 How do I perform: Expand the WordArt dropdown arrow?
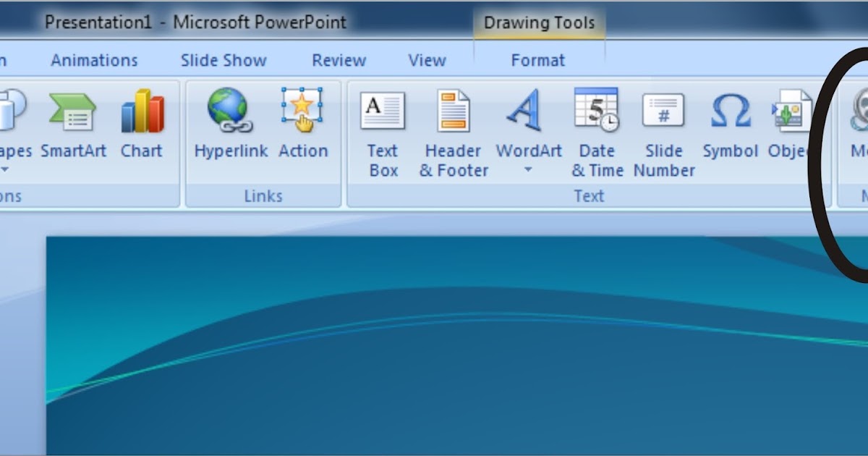click(528, 171)
